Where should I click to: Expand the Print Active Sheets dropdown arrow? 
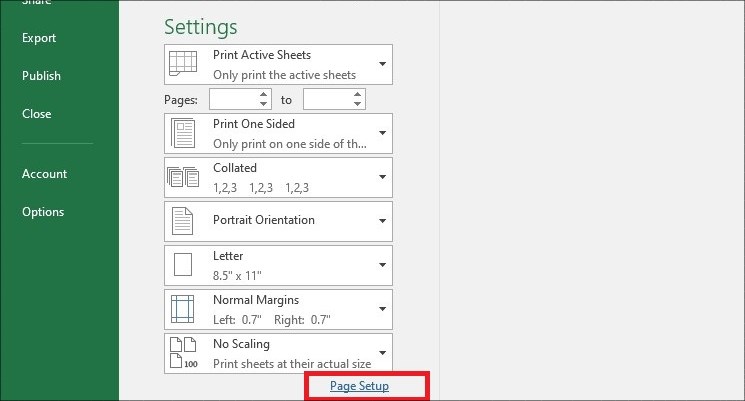coord(382,65)
